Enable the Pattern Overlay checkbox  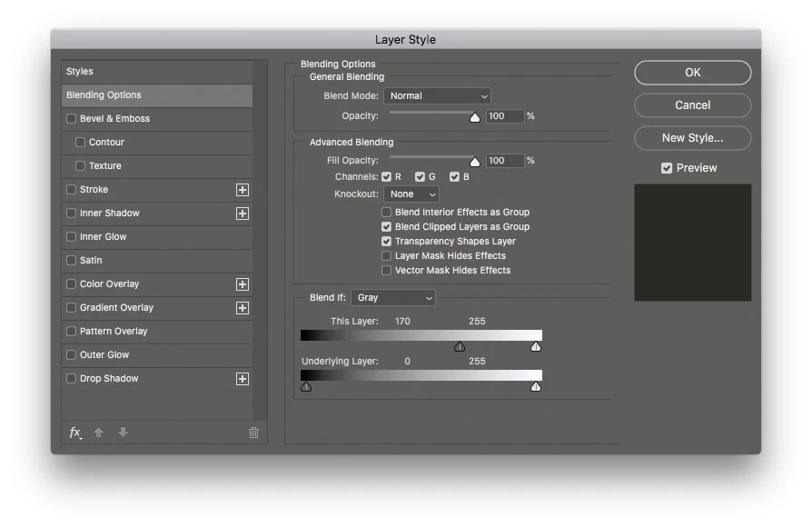(x=72, y=331)
